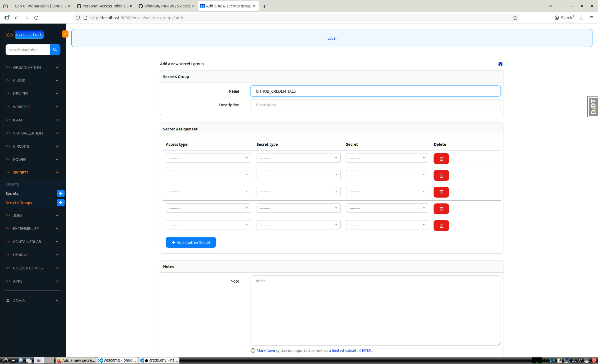Click the Add another Secret button

[191, 242]
